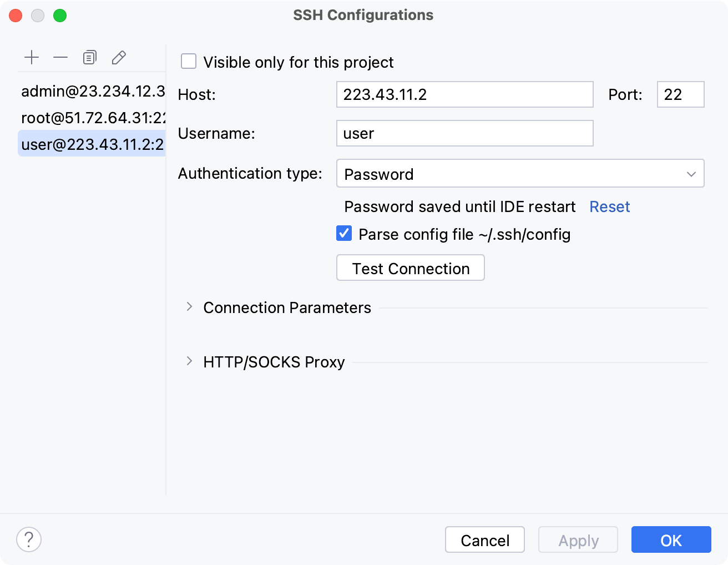Screen dimensions: 728x565
Task: Add a new SSH configuration
Action: (x=32, y=57)
